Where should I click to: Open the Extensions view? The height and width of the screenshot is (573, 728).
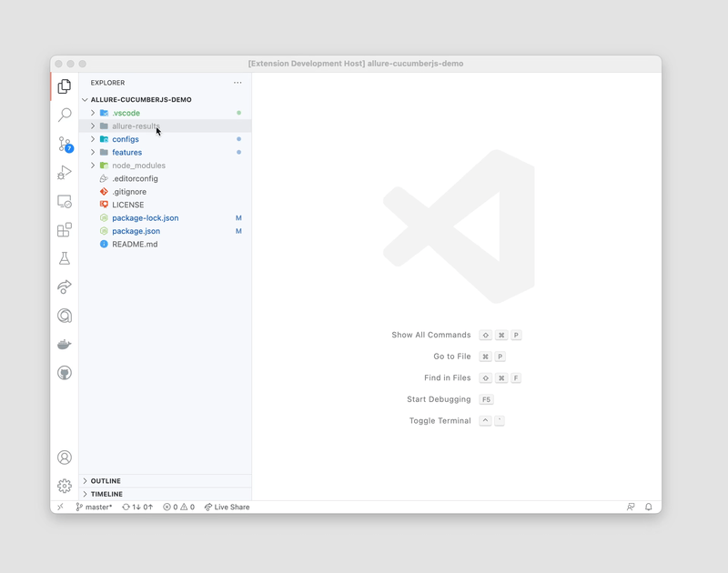(x=65, y=230)
